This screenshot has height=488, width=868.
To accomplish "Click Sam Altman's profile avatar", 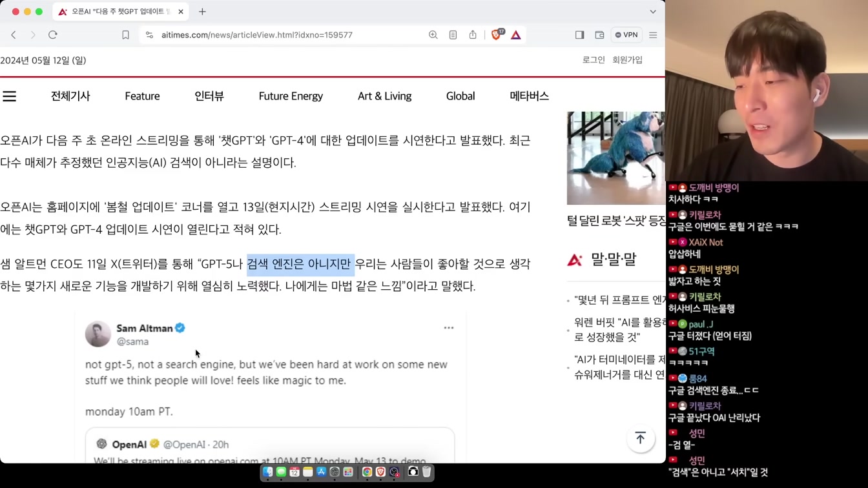I will pos(98,334).
